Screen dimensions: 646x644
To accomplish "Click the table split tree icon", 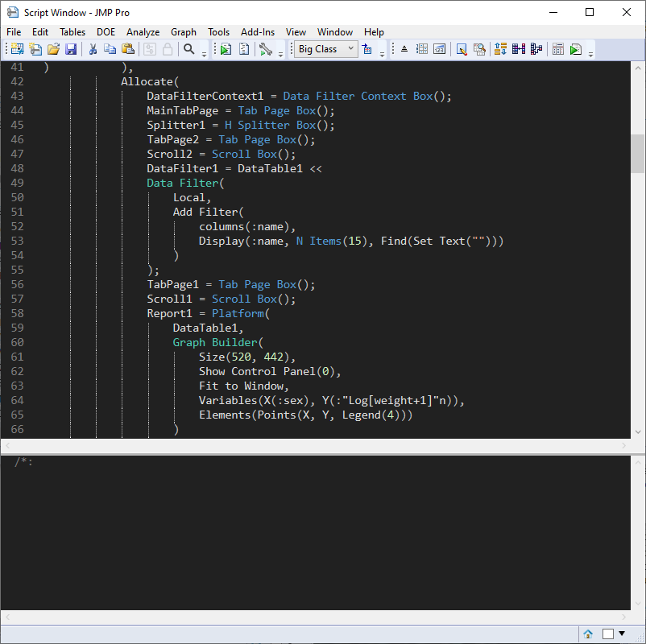I will point(536,49).
